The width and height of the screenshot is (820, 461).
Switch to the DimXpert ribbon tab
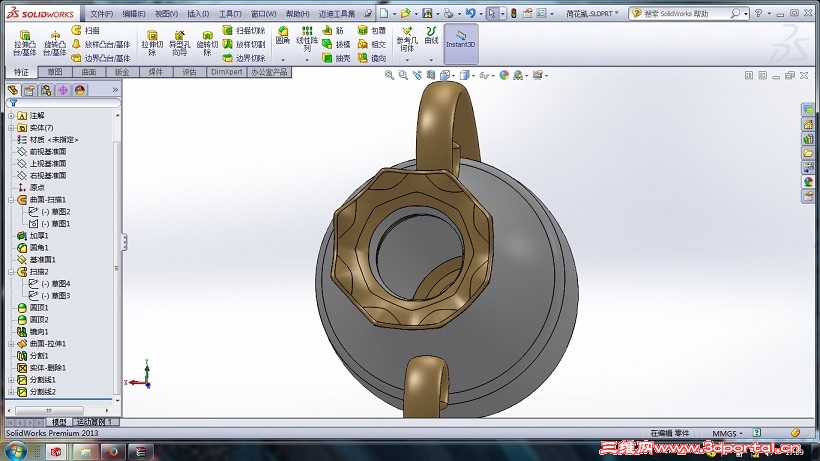coord(226,72)
